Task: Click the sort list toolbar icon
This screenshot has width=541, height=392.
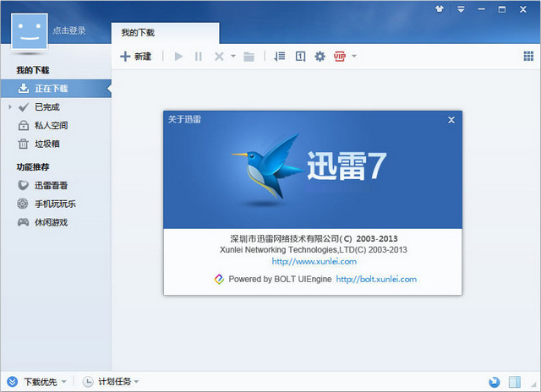Action: [x=280, y=57]
